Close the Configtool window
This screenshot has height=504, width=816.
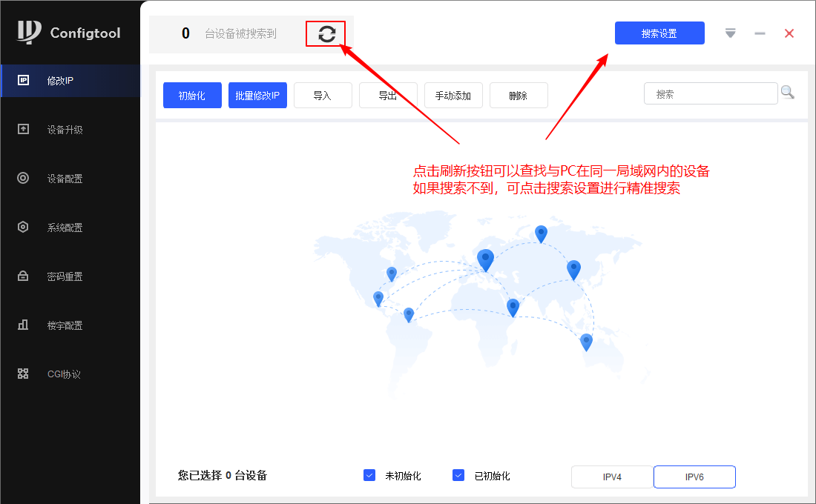(789, 33)
